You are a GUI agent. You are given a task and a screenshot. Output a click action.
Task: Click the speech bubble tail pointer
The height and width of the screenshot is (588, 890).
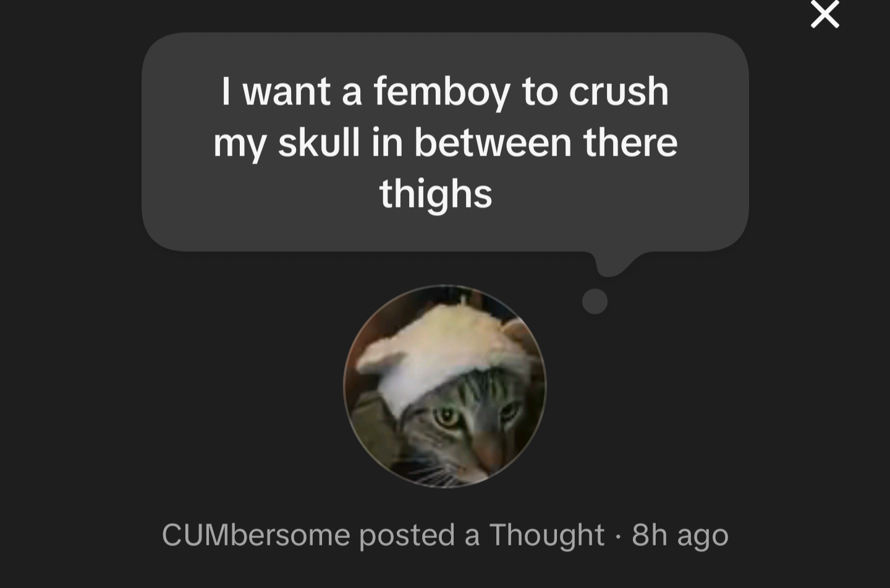618,263
